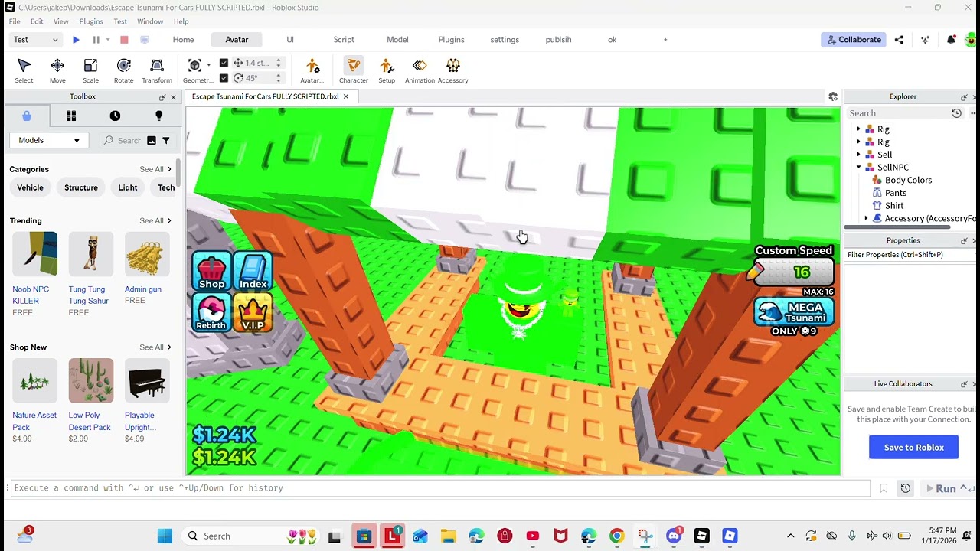
Task: Open the avatar Setup tool
Action: coord(387,70)
